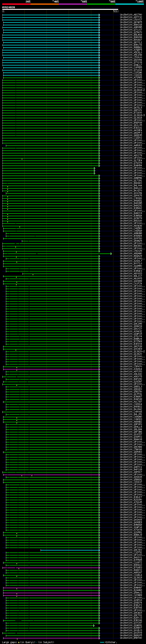146x644 pixels.
Task: Select the UniRef100_A8XVU3 hit label
Action: click(131, 273)
